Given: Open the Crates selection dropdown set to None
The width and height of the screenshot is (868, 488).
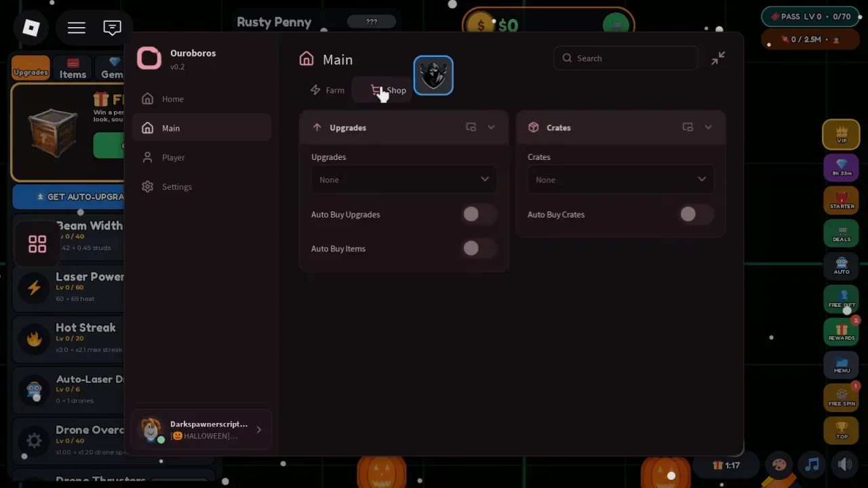Looking at the screenshot, I should [620, 180].
